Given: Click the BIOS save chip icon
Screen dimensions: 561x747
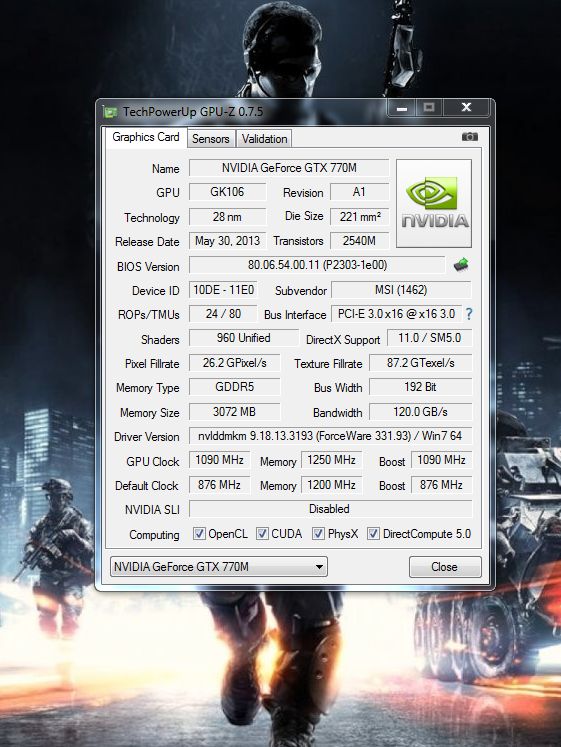Looking at the screenshot, I should [x=461, y=264].
